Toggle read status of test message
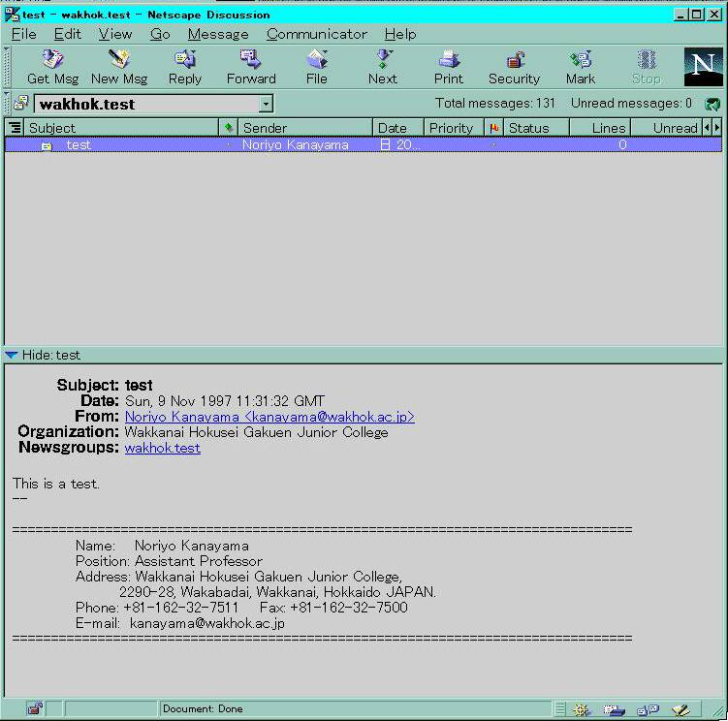728x721 pixels. coord(229,145)
